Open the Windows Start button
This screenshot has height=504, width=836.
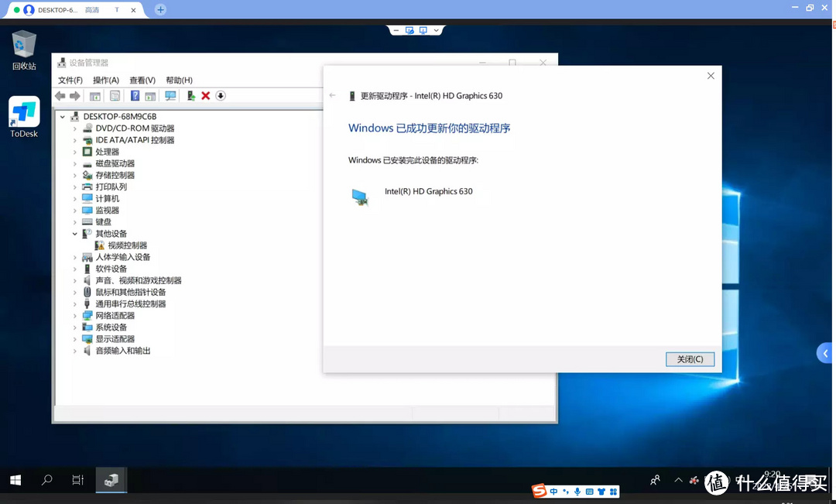tap(15, 481)
